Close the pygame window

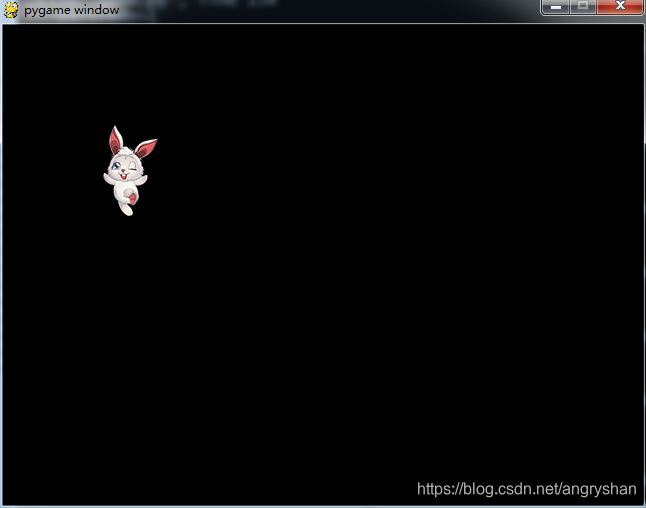coord(620,7)
